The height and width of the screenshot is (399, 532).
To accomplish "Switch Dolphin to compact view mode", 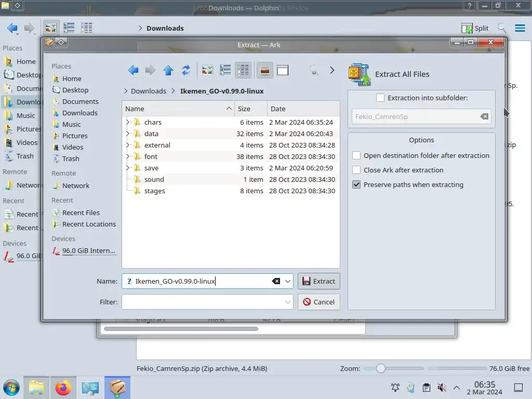I will coord(69,28).
